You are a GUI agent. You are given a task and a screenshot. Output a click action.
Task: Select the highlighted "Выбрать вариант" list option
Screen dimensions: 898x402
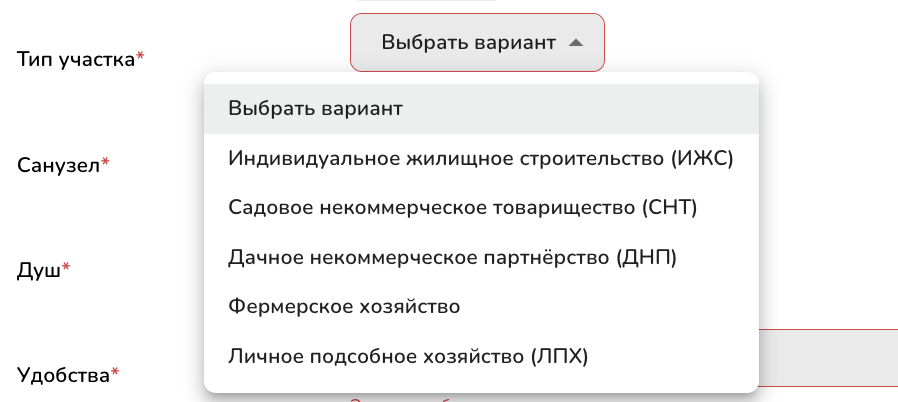(315, 109)
